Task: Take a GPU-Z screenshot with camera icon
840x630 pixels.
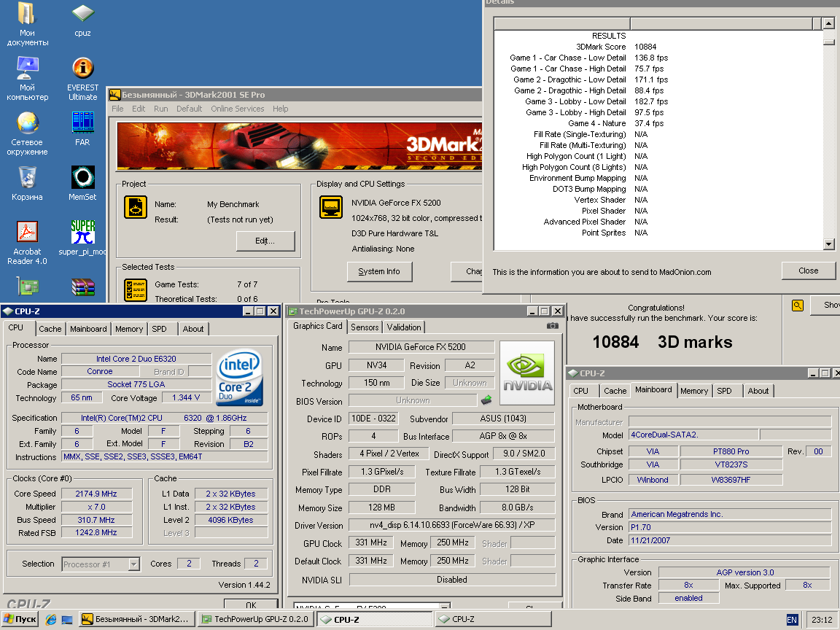Action: click(552, 326)
